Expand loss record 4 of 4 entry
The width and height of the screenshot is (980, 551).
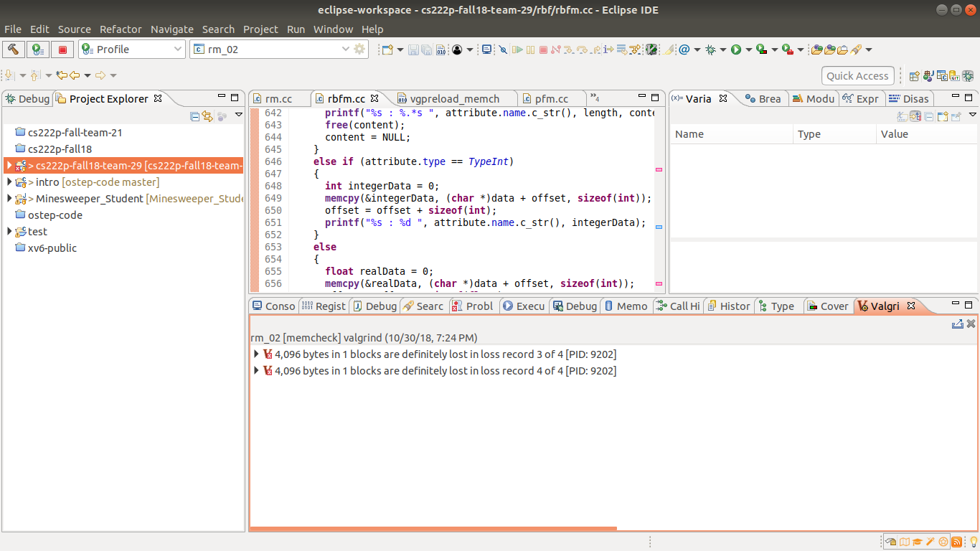point(257,371)
